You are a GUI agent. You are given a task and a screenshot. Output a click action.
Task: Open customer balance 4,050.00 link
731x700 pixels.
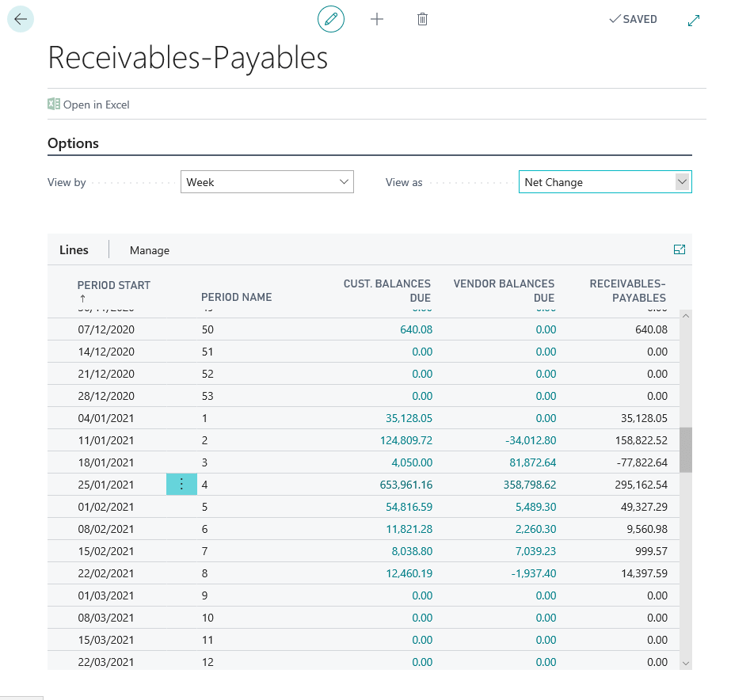click(x=412, y=462)
